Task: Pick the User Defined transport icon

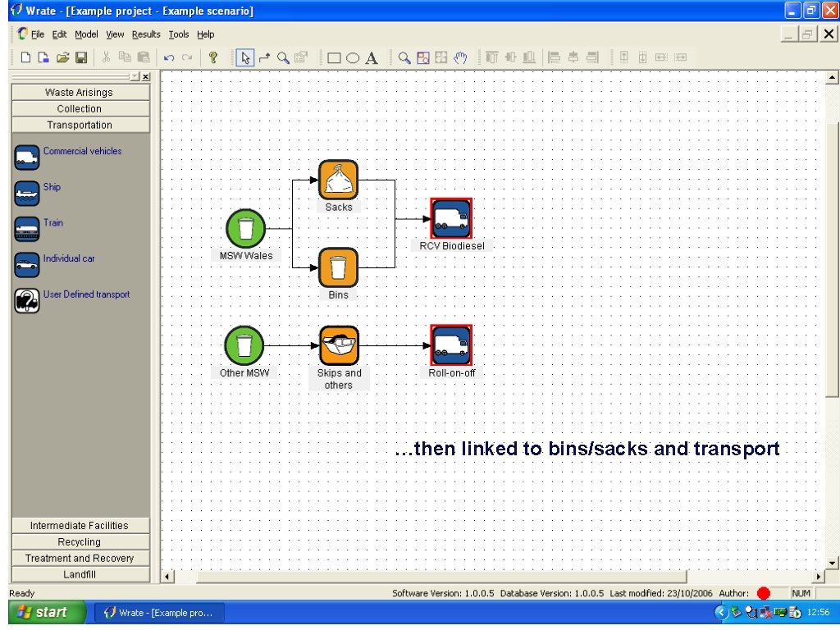Action: [x=26, y=300]
